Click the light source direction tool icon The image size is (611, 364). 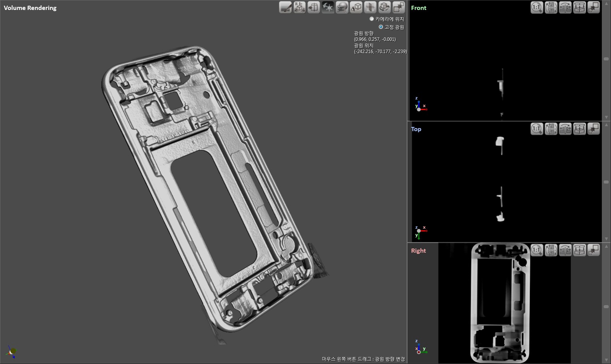pyautogui.click(x=328, y=7)
